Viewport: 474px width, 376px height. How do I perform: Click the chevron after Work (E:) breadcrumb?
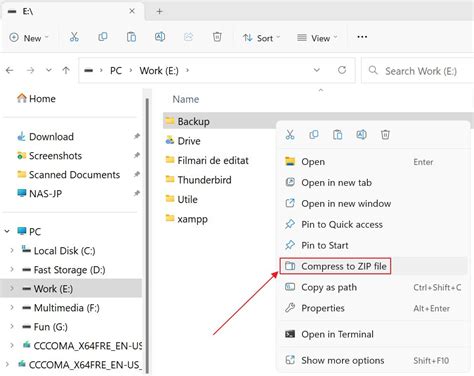click(187, 70)
